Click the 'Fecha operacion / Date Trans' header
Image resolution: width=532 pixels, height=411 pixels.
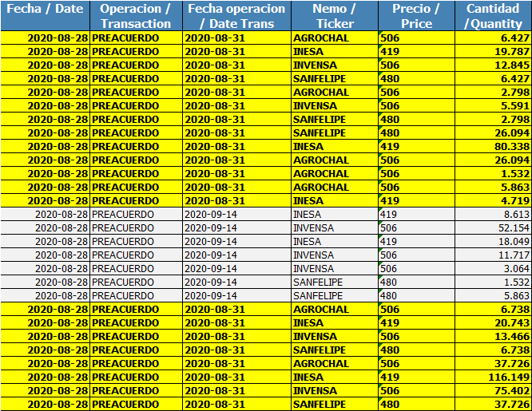click(x=236, y=16)
